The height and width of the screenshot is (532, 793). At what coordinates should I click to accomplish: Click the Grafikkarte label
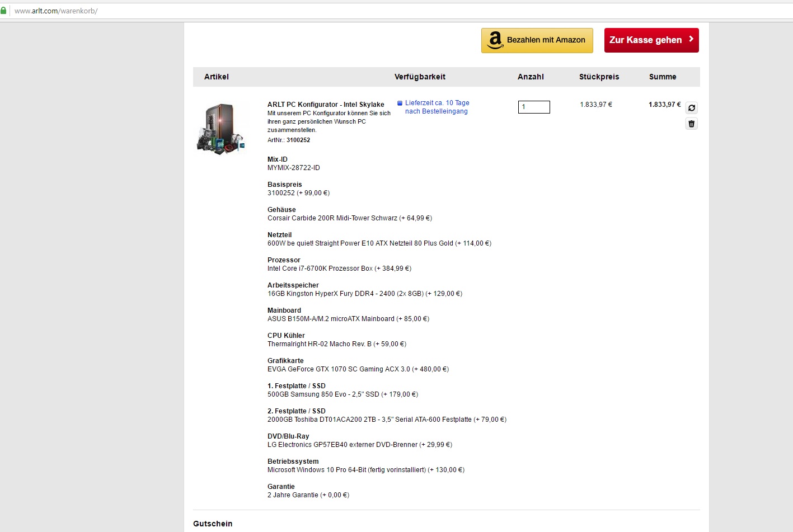point(285,361)
